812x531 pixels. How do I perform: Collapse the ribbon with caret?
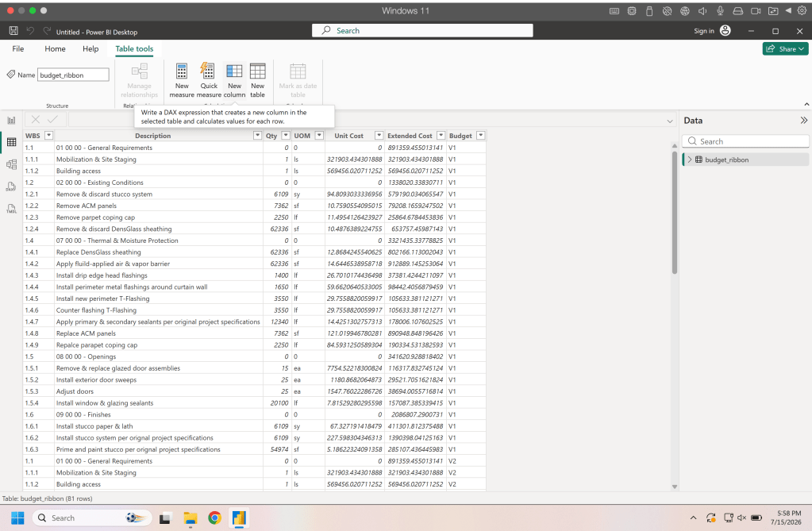coord(806,104)
